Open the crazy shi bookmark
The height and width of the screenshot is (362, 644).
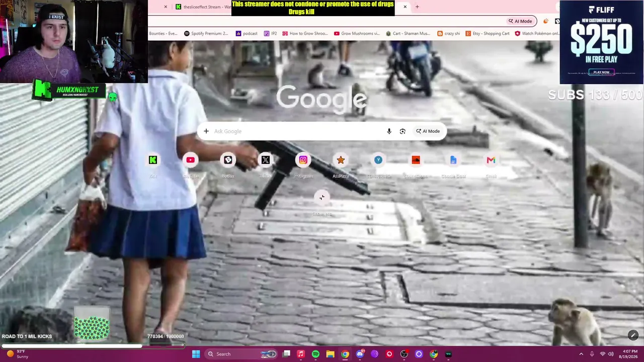pyautogui.click(x=448, y=34)
